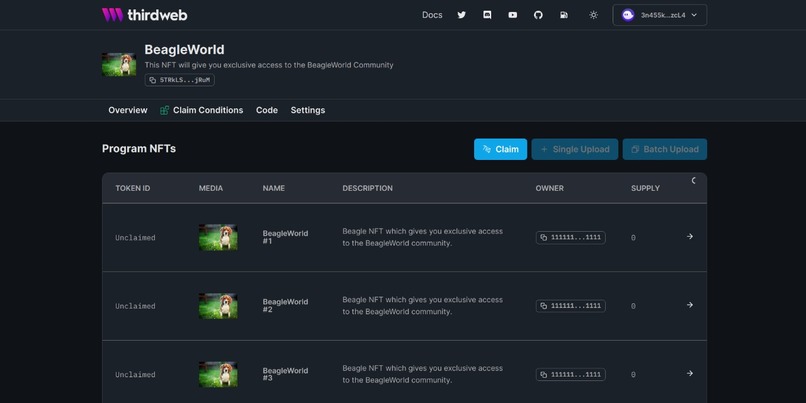Open the Discord icon link
The height and width of the screenshot is (403, 806).
(x=487, y=15)
